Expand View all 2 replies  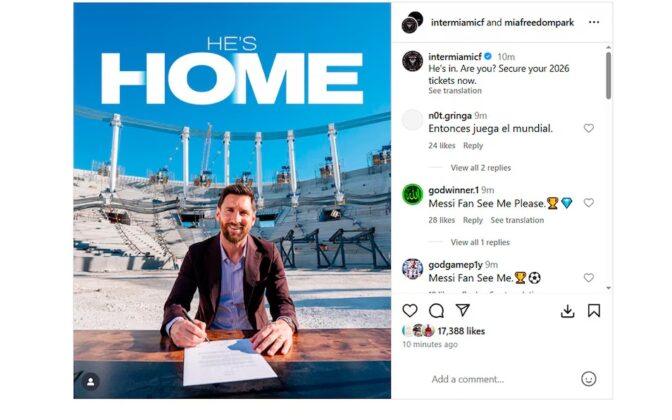coord(480,168)
